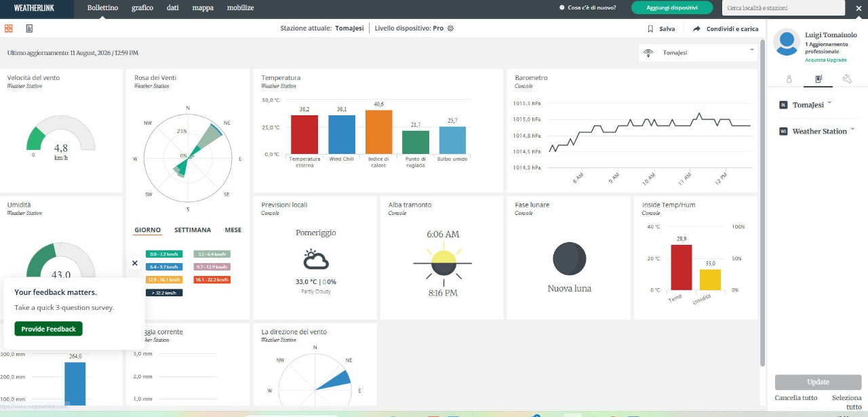Click the Temperatura esterna red bar
Screen dimensions: 868x417
[304, 134]
